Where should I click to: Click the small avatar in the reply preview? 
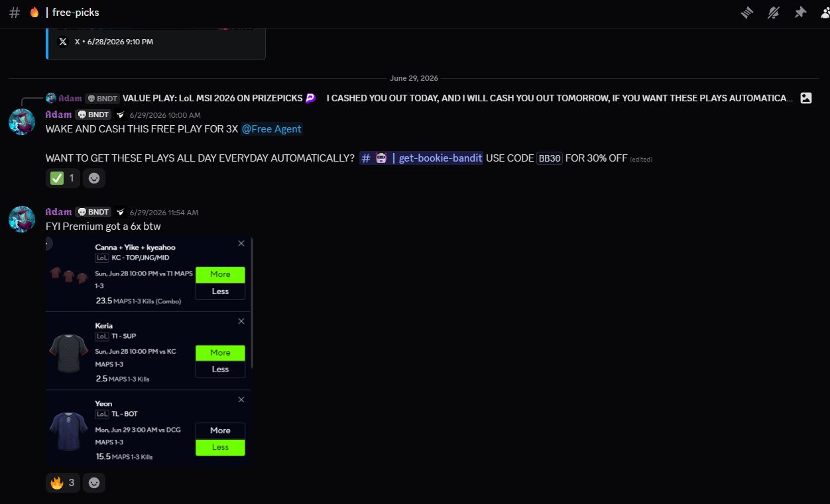click(x=50, y=98)
